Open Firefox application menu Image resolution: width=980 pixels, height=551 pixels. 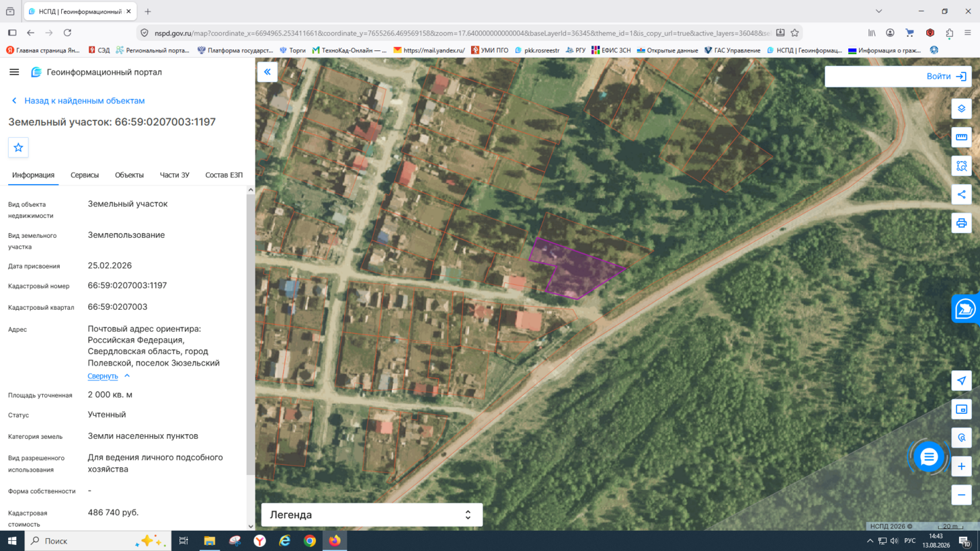[x=967, y=32]
